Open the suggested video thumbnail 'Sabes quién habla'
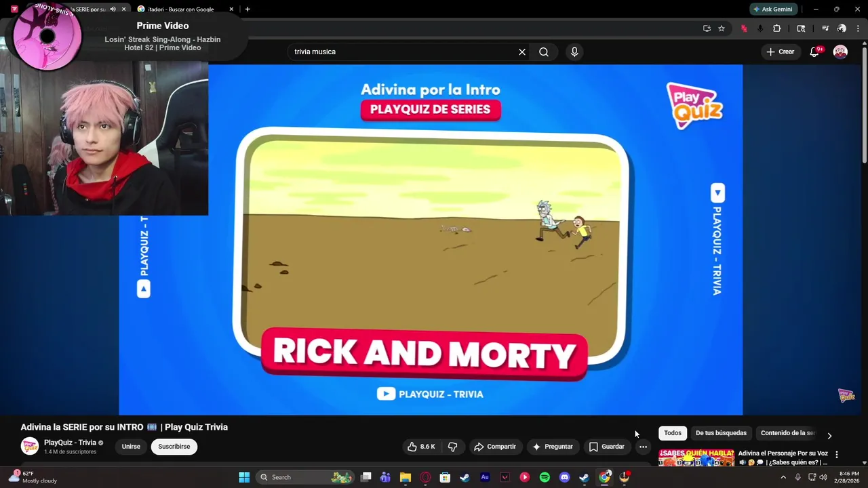 pos(696,457)
